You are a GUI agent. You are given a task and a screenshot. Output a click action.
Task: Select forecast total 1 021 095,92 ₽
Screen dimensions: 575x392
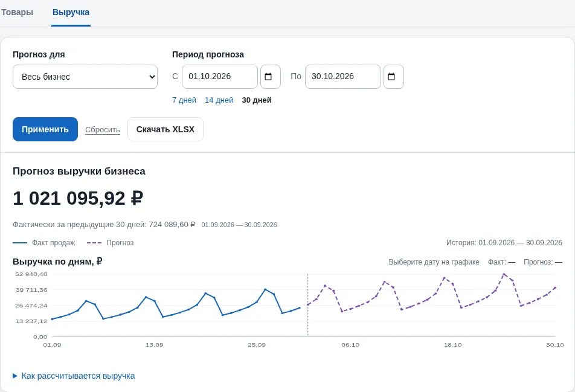tap(78, 198)
